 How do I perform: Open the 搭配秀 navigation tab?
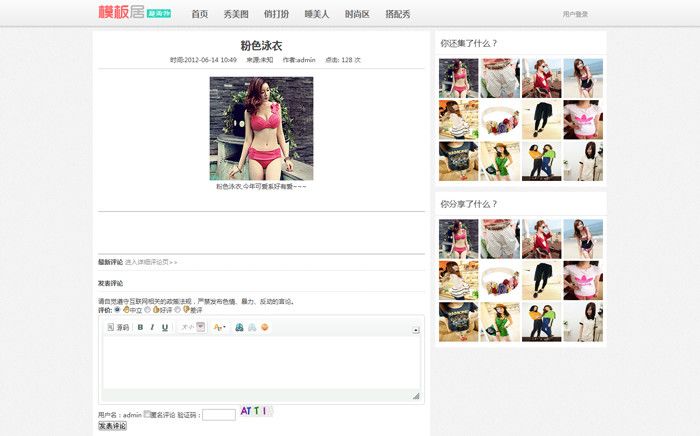[397, 14]
